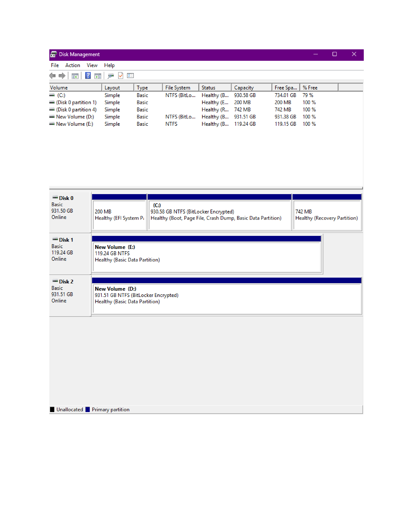Sort by the Volume column header
This screenshot has width=411, height=532.
tap(75, 88)
